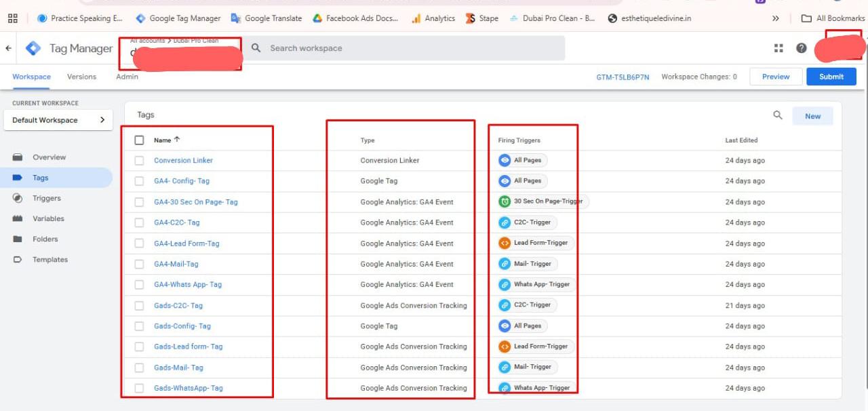Image resolution: width=868 pixels, height=411 pixels.
Task: Select the GA4-Lead Form-Tag checkbox
Action: [x=139, y=243]
